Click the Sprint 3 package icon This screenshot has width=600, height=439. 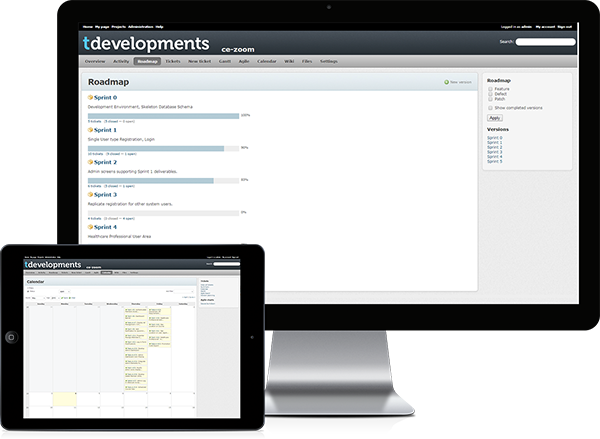pyautogui.click(x=90, y=194)
